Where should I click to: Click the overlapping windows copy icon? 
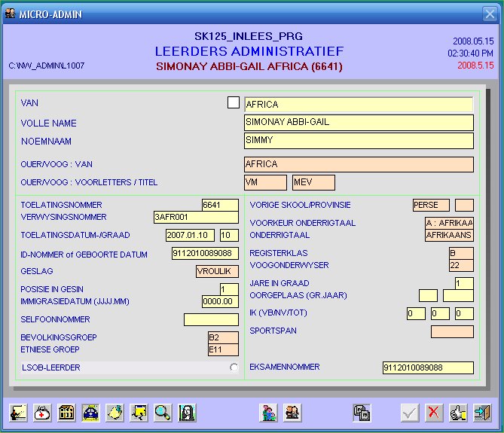pos(362,412)
